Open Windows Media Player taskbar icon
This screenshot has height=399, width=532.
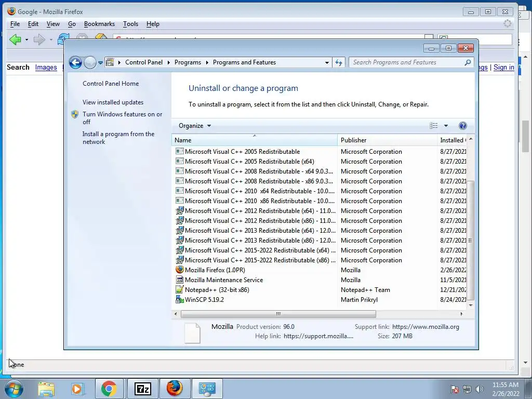[x=77, y=389]
